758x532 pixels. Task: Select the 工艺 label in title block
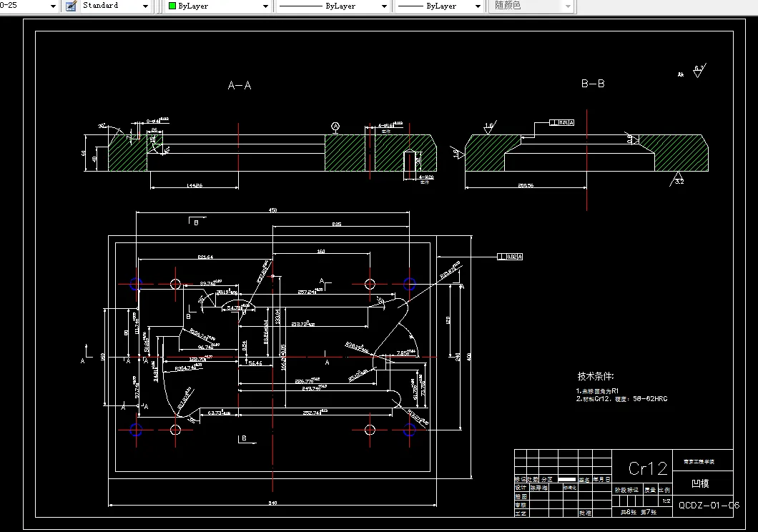pyautogui.click(x=521, y=513)
